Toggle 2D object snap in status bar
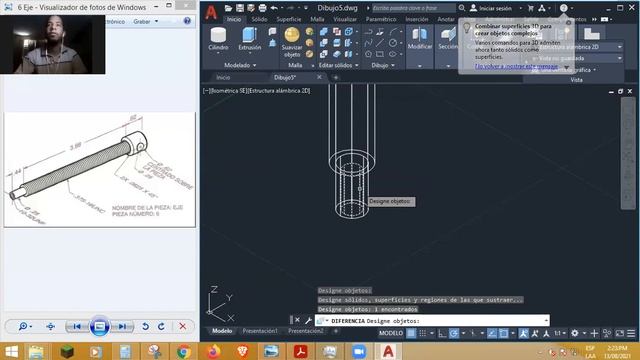Screen dimensions: 640x360 [x=504, y=333]
